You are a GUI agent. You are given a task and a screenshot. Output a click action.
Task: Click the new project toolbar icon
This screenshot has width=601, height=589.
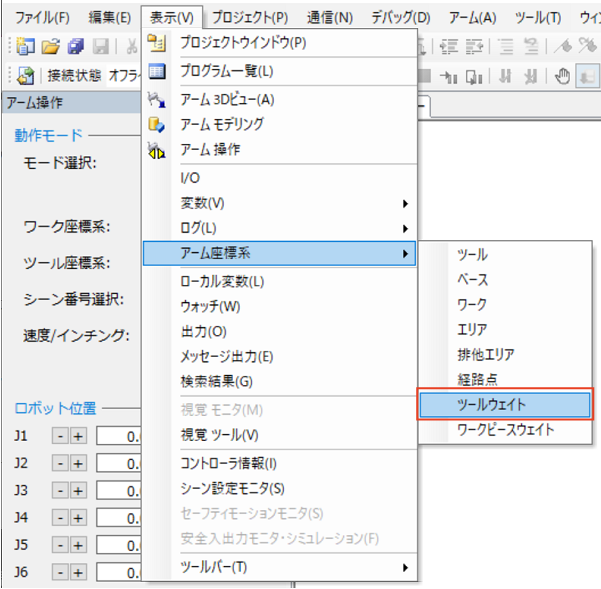26,47
